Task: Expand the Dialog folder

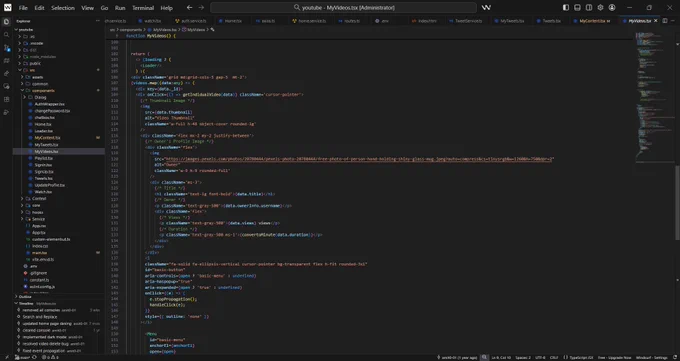Action: click(59, 97)
